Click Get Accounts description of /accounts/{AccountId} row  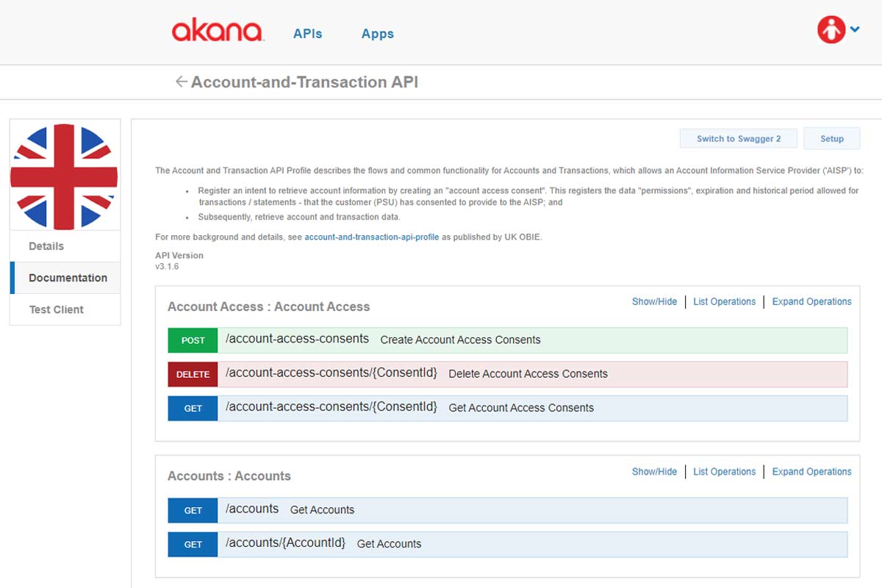pos(389,544)
